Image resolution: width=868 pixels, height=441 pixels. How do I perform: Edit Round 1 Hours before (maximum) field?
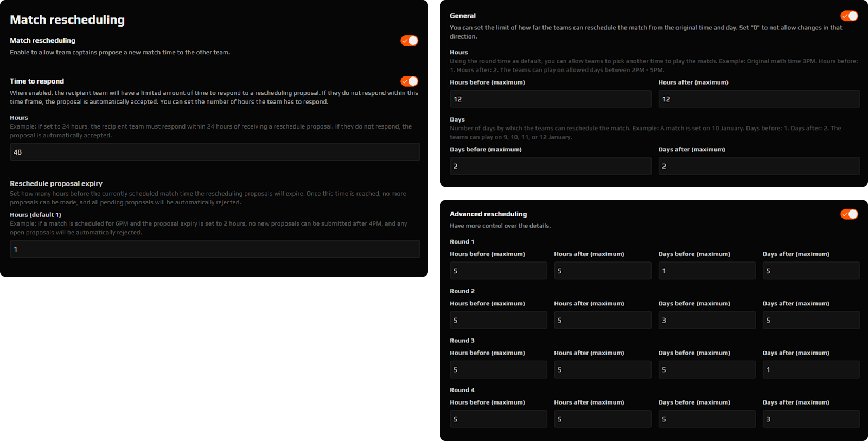tap(498, 271)
